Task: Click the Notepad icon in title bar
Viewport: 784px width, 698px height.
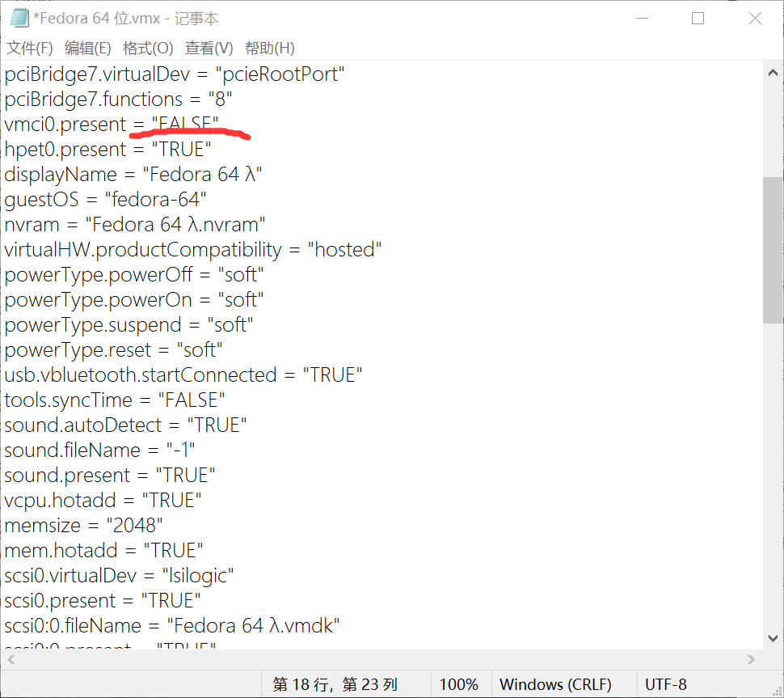Action: point(19,19)
